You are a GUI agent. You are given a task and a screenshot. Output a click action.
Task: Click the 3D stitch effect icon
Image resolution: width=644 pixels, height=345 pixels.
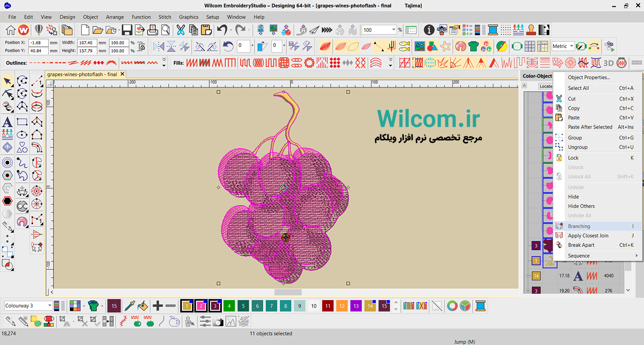click(608, 63)
